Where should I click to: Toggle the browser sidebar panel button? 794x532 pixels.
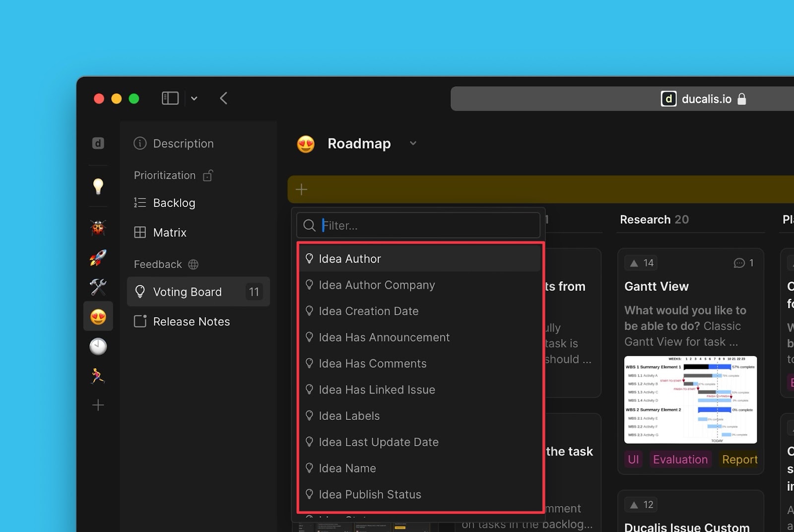click(170, 98)
